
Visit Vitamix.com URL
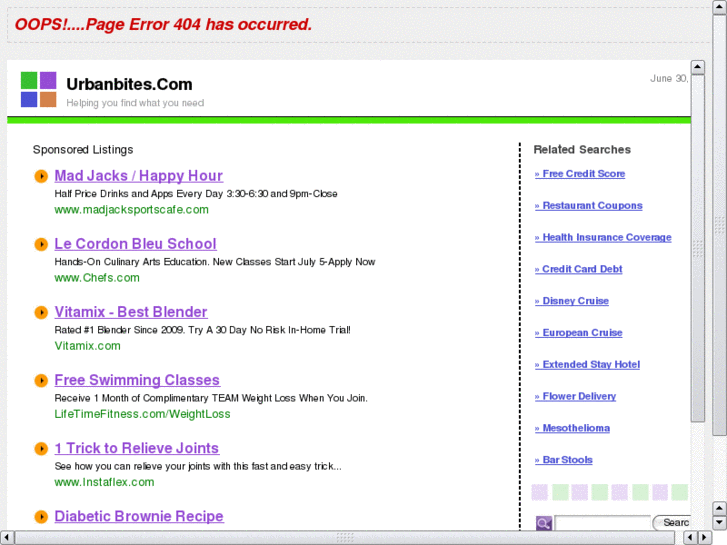(x=88, y=346)
